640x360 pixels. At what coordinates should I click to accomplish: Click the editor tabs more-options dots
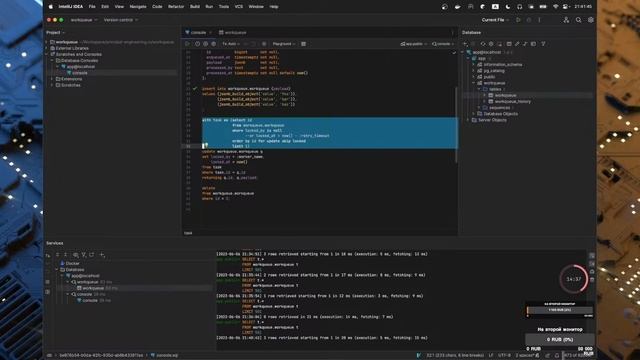[x=452, y=32]
